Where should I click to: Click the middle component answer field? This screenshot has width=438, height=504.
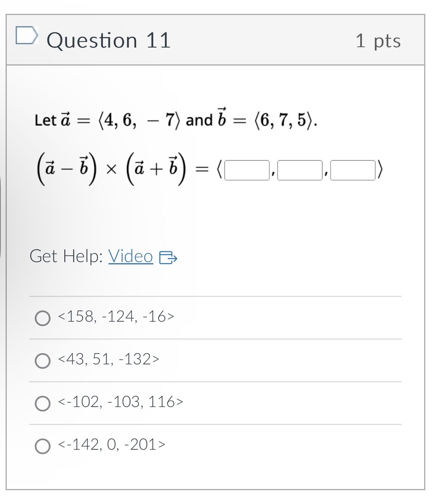point(300,171)
